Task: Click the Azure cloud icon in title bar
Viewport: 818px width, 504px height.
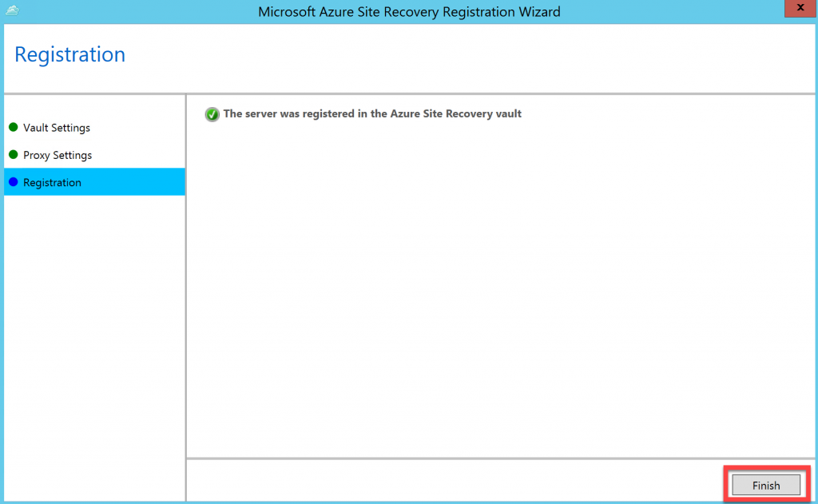Action: 11,11
